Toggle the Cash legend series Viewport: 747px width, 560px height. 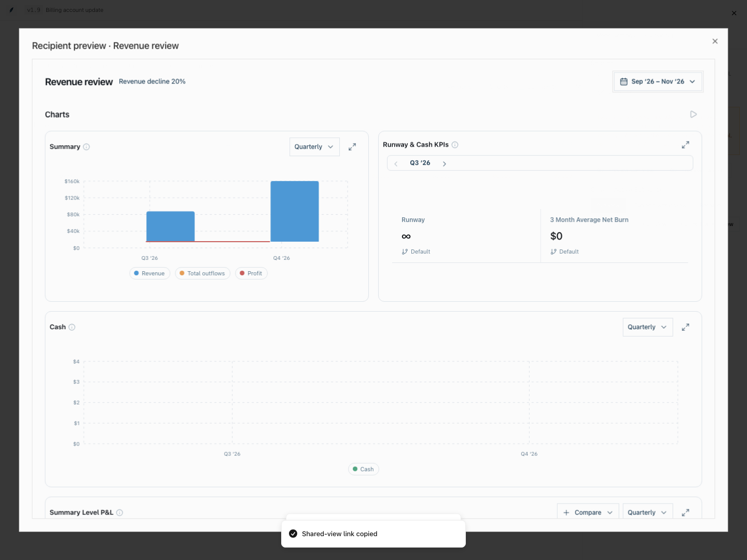click(363, 469)
